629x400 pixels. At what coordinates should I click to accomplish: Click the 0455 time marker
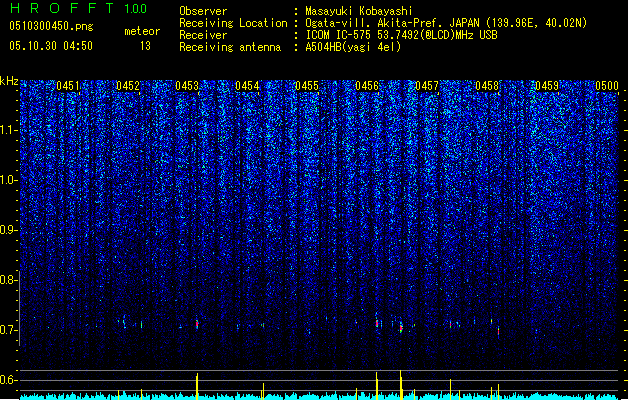(307, 85)
